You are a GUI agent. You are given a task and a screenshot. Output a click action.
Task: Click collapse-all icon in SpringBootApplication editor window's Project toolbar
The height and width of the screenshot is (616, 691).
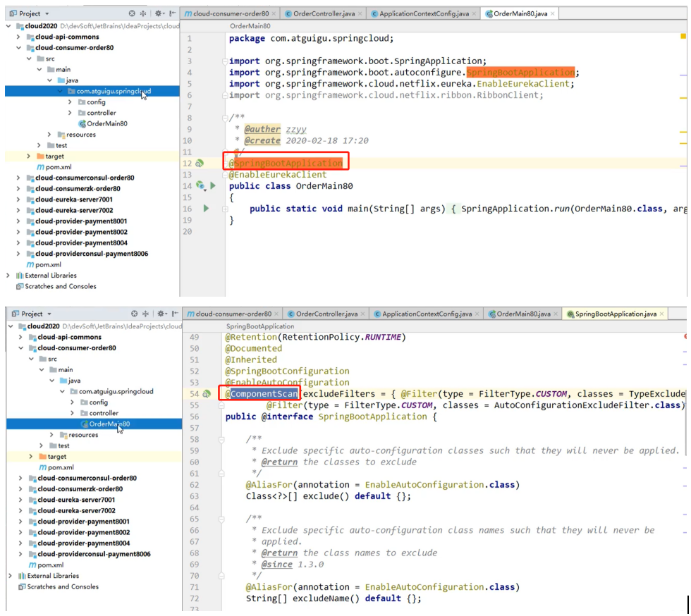pyautogui.click(x=146, y=314)
